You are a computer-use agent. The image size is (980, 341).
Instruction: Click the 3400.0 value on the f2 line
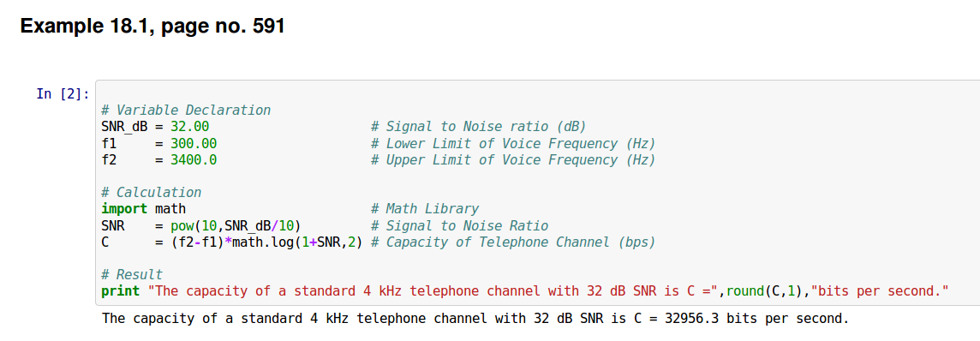tap(193, 160)
